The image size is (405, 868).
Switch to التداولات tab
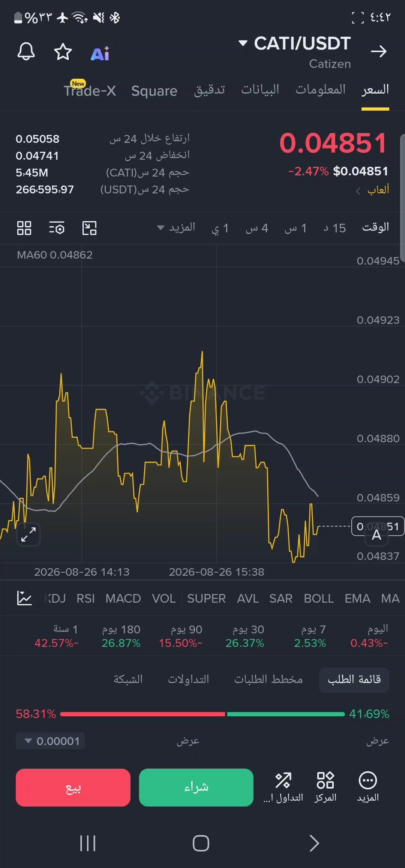point(189,679)
